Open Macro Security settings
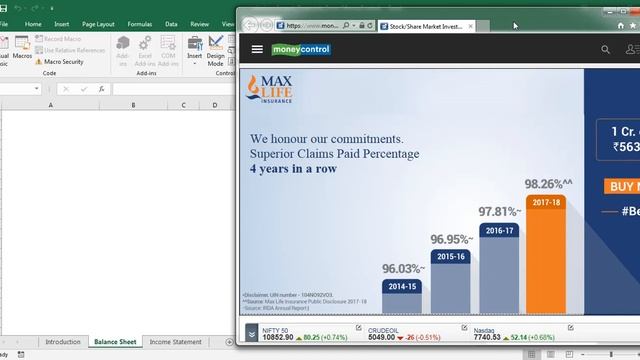This screenshot has height=360, width=640. coord(60,62)
